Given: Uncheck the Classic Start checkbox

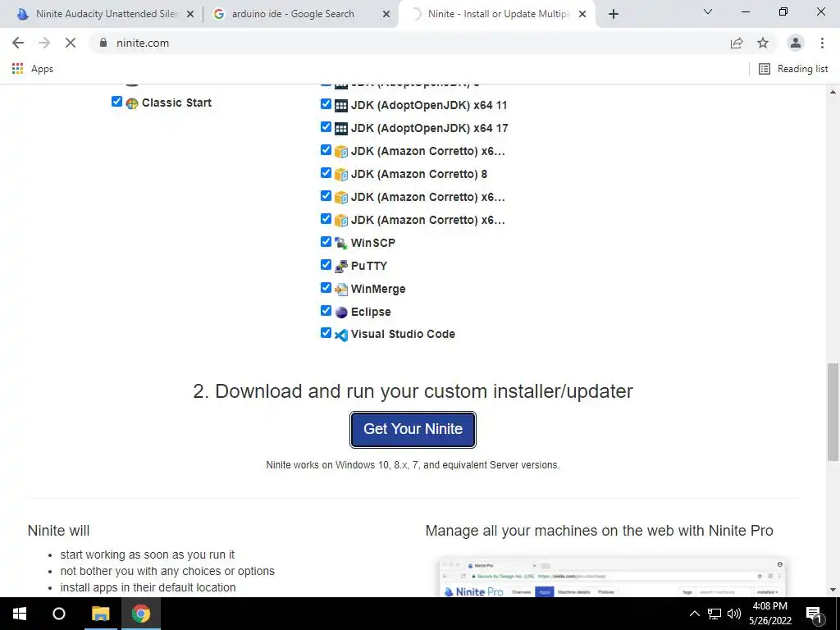Looking at the screenshot, I should tap(116, 101).
